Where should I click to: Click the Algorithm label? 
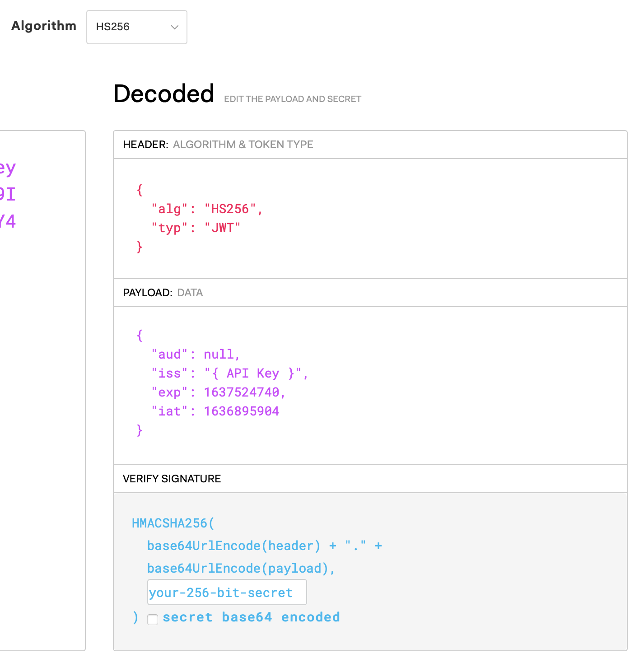pos(44,26)
